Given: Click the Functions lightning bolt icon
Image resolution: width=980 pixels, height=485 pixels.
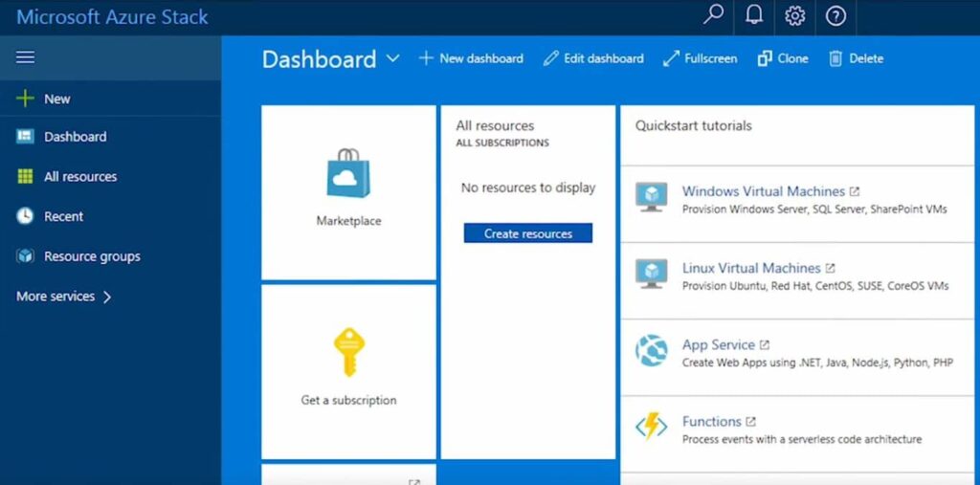Looking at the screenshot, I should (x=652, y=428).
